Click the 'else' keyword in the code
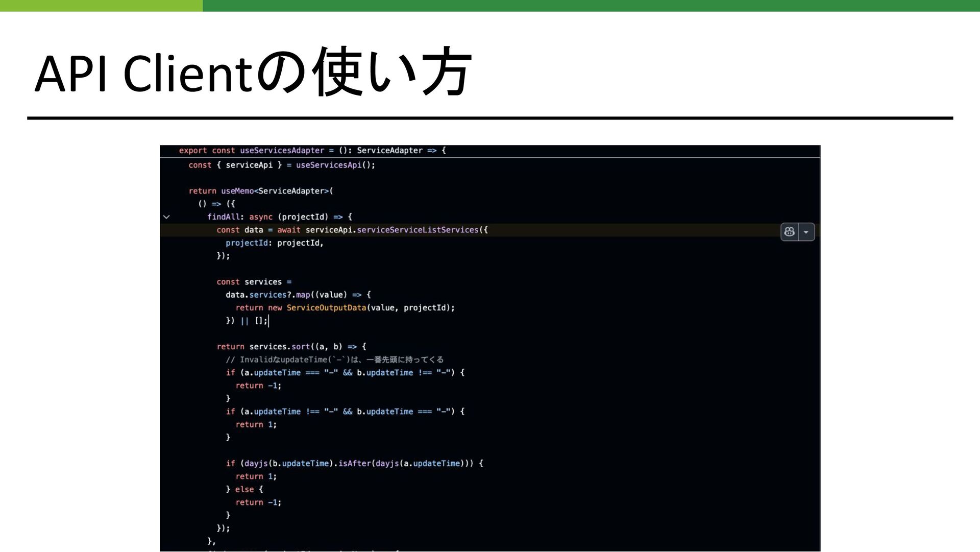 click(x=244, y=489)
